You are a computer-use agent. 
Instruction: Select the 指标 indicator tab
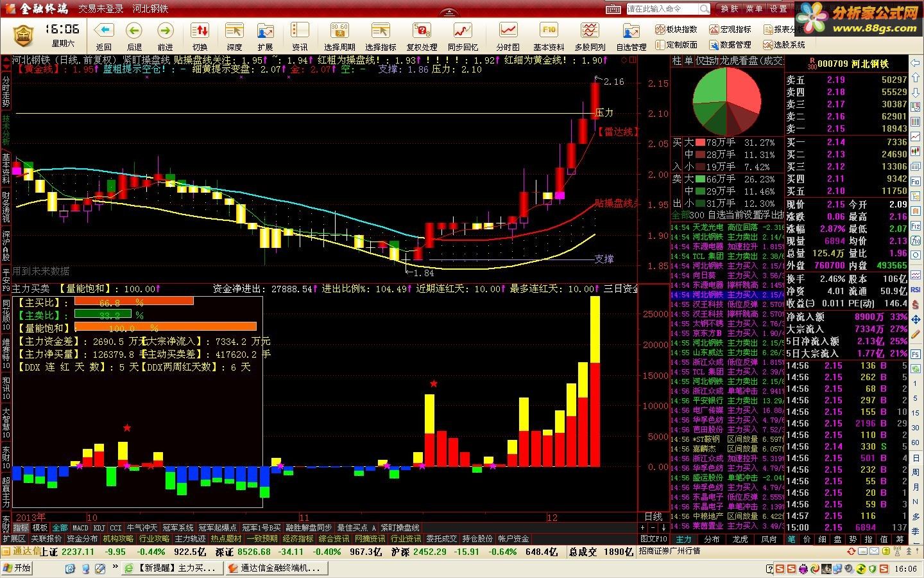(x=21, y=528)
